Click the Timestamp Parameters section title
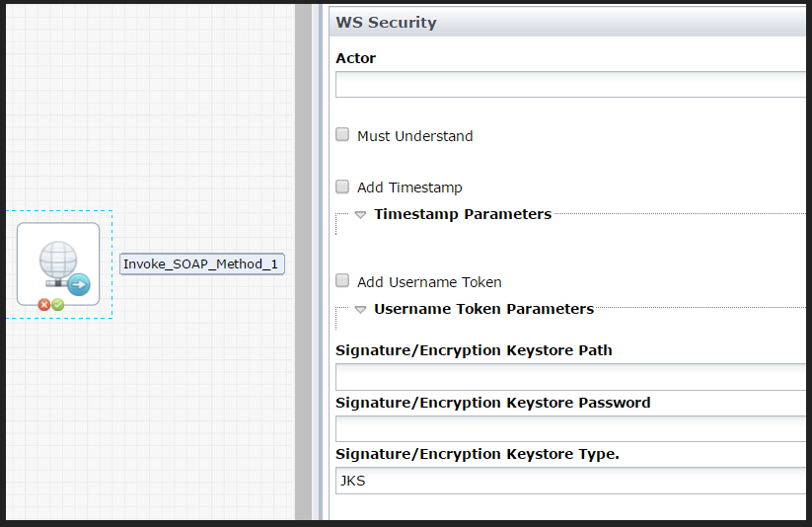Image resolution: width=812 pixels, height=527 pixels. click(463, 214)
